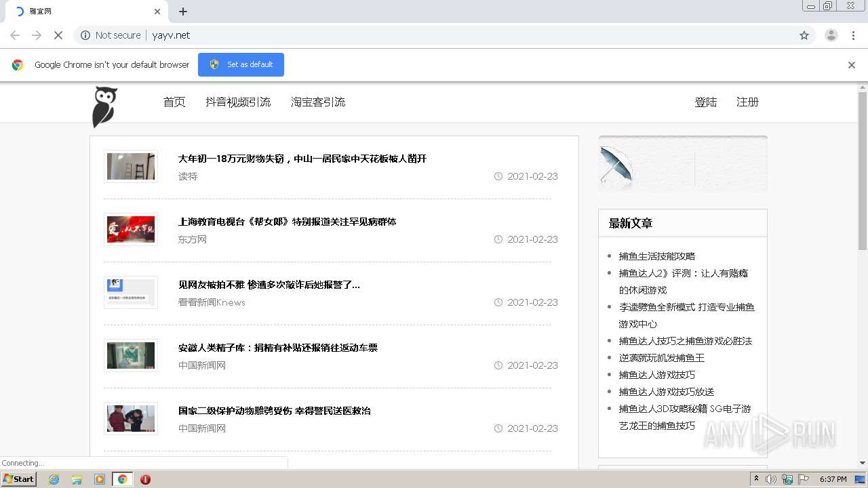Viewport: 868px width, 488px height.
Task: Click source 读特 under first article
Action: pyautogui.click(x=188, y=176)
